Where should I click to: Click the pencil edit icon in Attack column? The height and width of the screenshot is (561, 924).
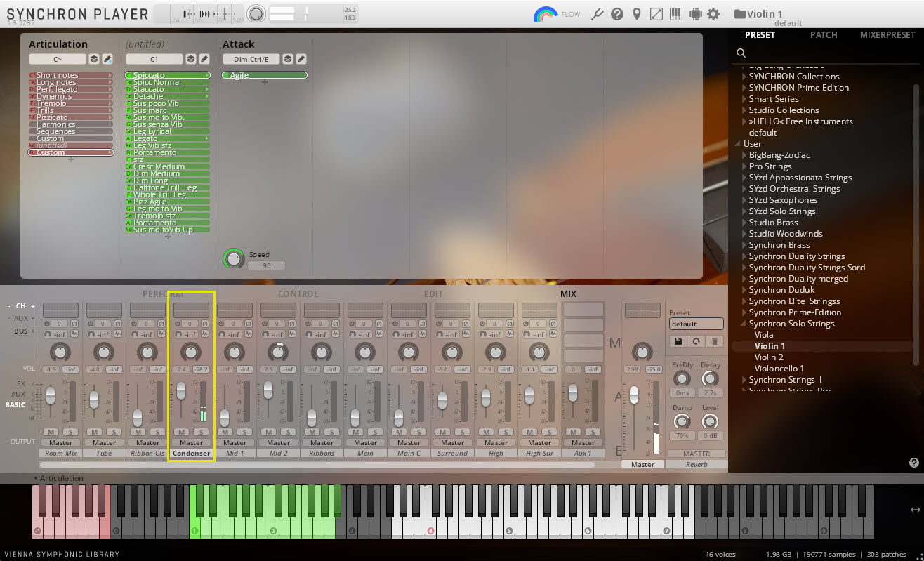[x=301, y=60]
